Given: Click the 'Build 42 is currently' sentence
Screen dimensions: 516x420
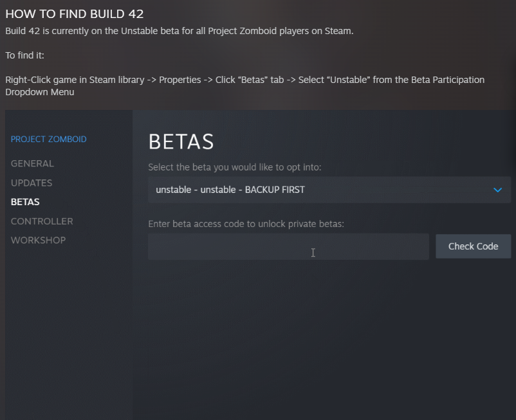Looking at the screenshot, I should pos(179,31).
